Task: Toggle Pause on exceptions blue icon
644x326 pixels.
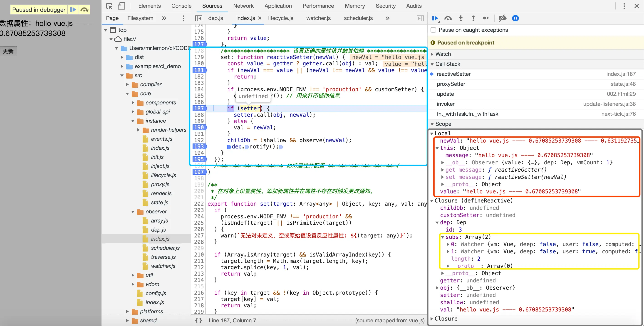Action: [515, 18]
